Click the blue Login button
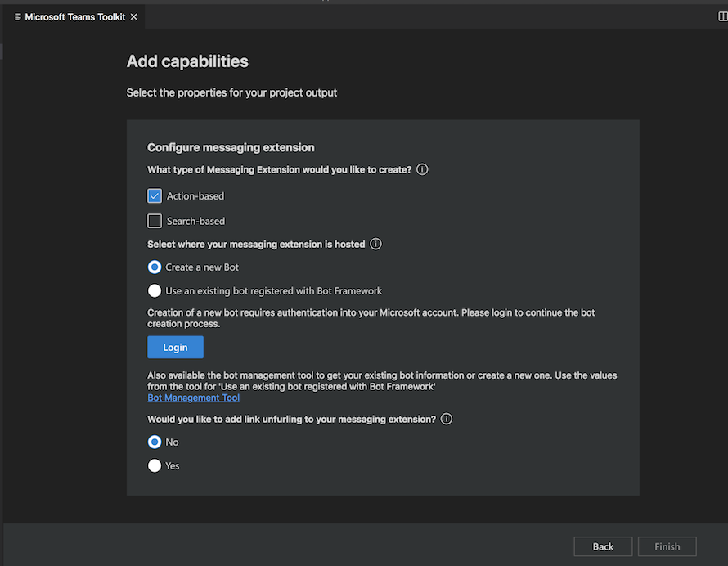 176,348
